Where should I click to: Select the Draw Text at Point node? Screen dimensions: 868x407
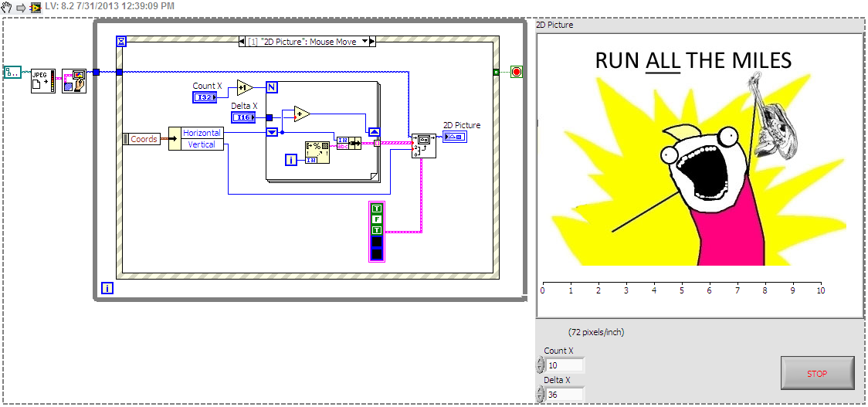[x=423, y=146]
